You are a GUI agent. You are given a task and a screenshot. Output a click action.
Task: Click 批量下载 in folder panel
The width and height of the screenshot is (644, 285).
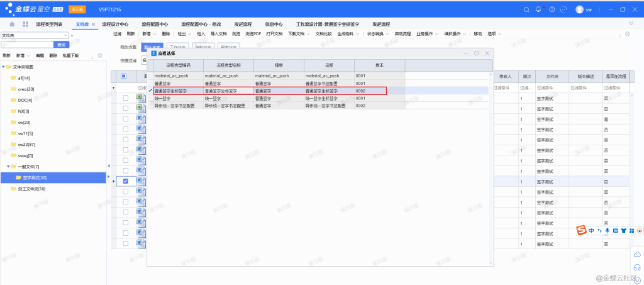pyautogui.click(x=70, y=55)
